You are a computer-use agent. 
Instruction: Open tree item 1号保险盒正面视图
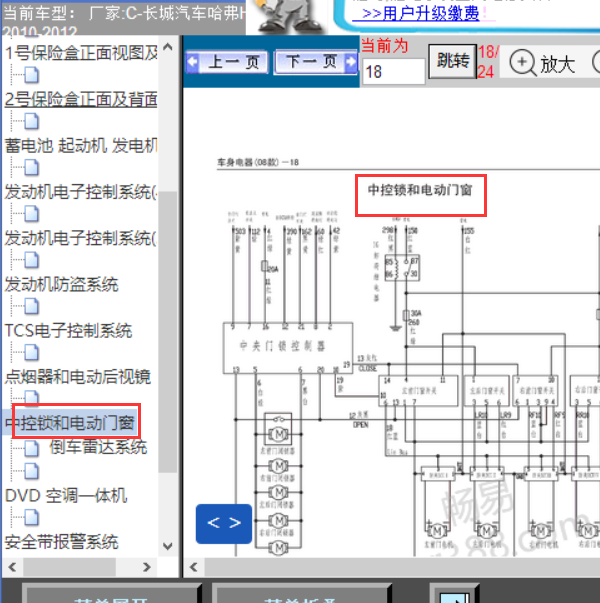(x=81, y=53)
